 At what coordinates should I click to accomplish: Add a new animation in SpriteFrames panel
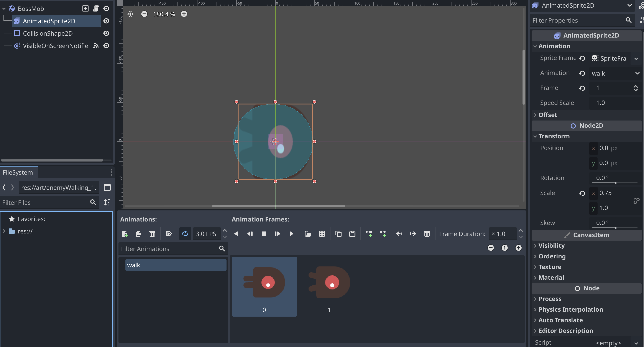(x=125, y=234)
